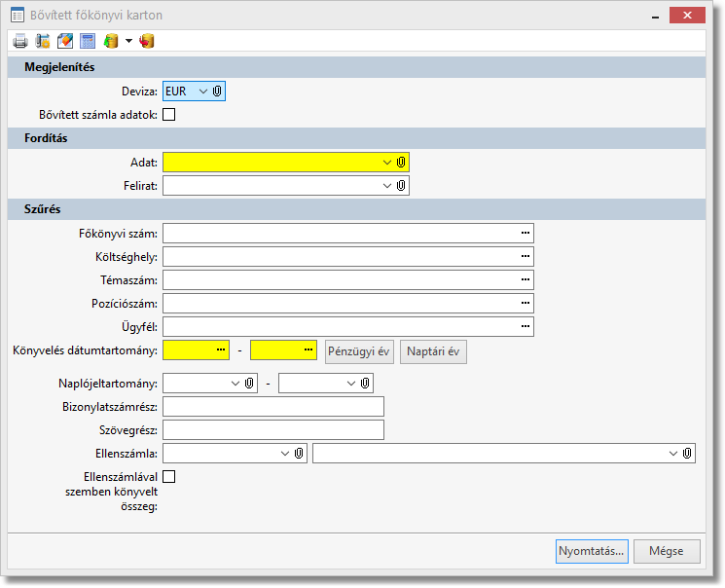
Task: Click the ellipsis button in Főkönyvi szám
Action: (526, 233)
